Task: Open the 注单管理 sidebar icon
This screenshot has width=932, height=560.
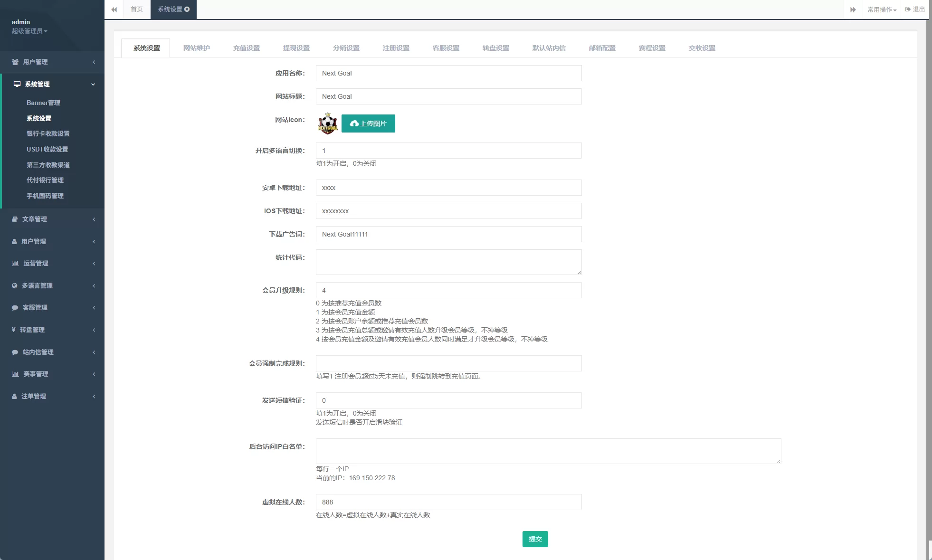Action: pyautogui.click(x=15, y=396)
